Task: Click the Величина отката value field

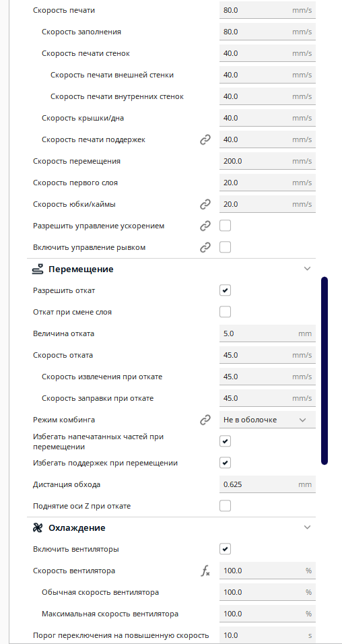Action: (267, 333)
